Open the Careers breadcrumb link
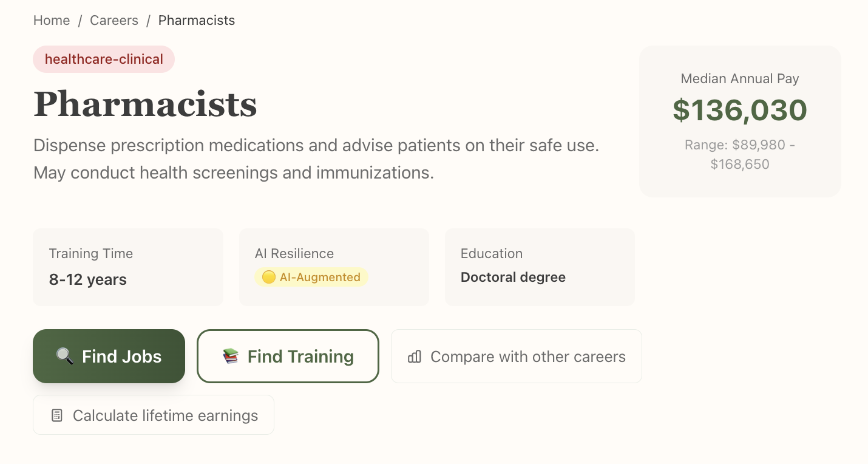Viewport: 868px width, 464px height. pos(114,20)
